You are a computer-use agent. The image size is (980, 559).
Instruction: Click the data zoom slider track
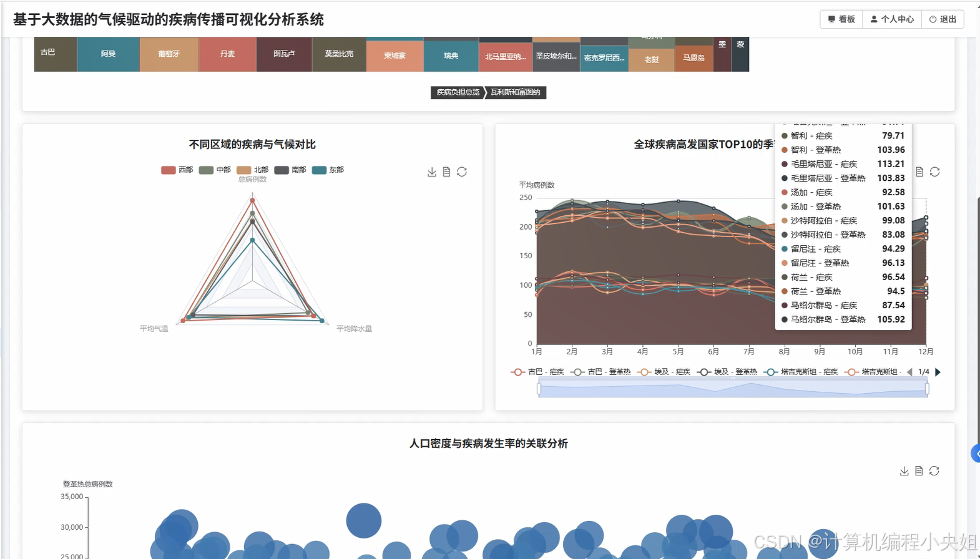click(733, 389)
